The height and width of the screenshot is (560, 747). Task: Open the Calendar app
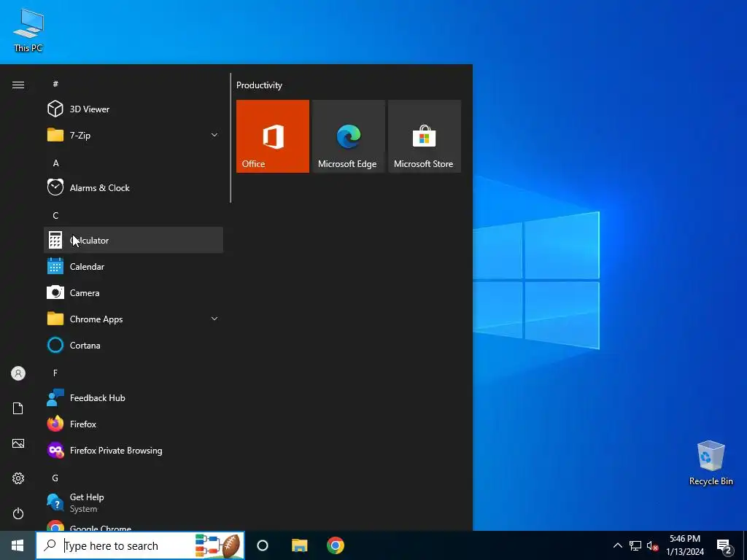[x=133, y=266]
